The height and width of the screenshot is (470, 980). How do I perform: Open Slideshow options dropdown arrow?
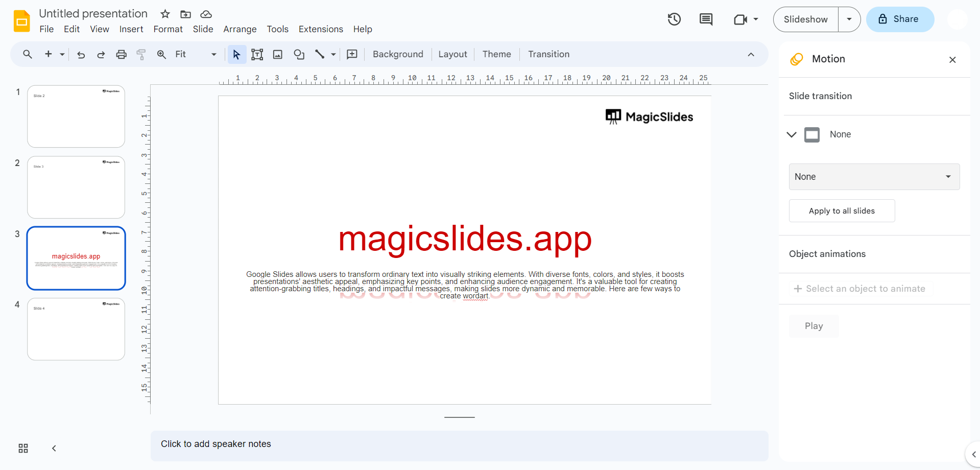click(x=849, y=19)
